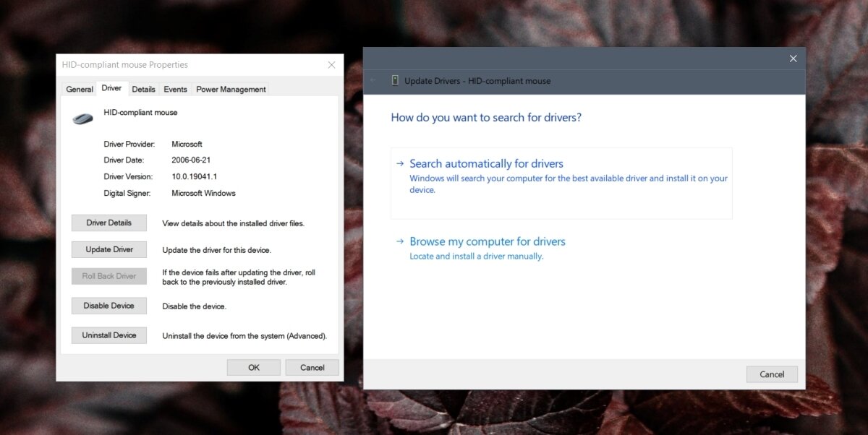Screen dimensions: 868x435
Task: Click the Disable Device button
Action: click(109, 306)
